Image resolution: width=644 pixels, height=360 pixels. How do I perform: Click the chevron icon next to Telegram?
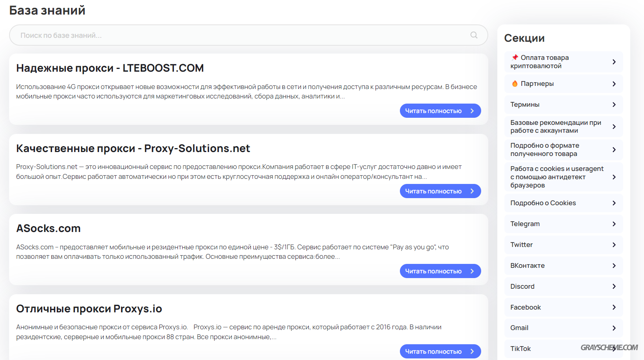click(614, 224)
